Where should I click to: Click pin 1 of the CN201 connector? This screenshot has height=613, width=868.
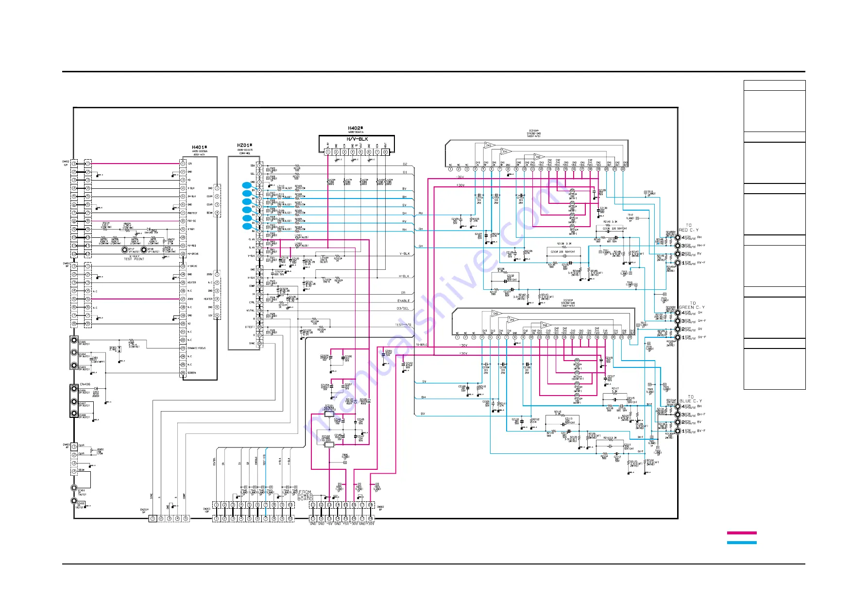pos(153,519)
